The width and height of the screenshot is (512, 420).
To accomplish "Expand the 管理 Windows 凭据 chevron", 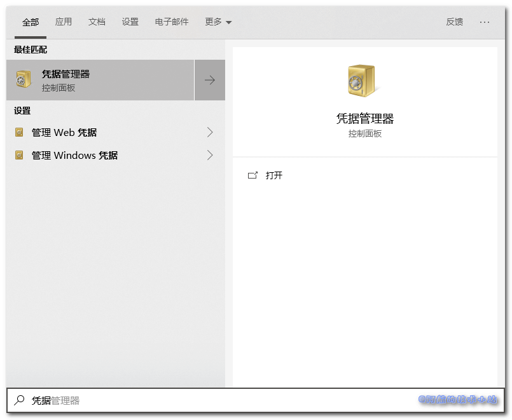I will point(211,155).
